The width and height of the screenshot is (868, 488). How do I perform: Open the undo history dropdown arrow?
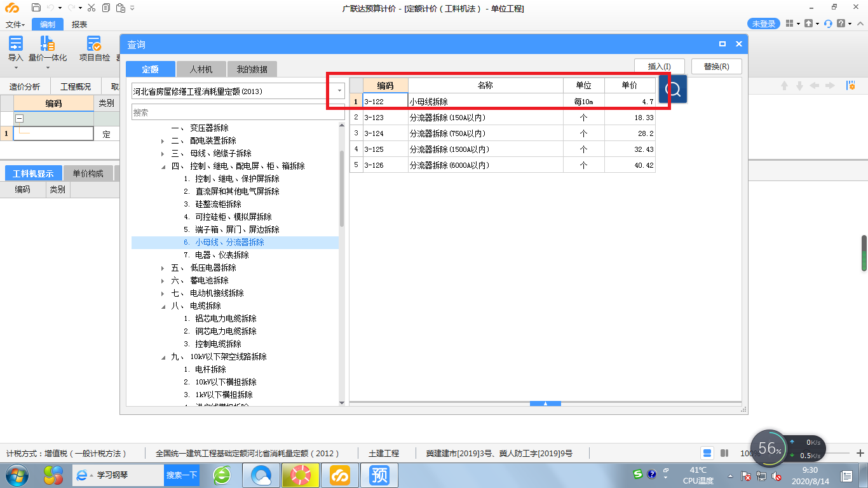click(60, 9)
